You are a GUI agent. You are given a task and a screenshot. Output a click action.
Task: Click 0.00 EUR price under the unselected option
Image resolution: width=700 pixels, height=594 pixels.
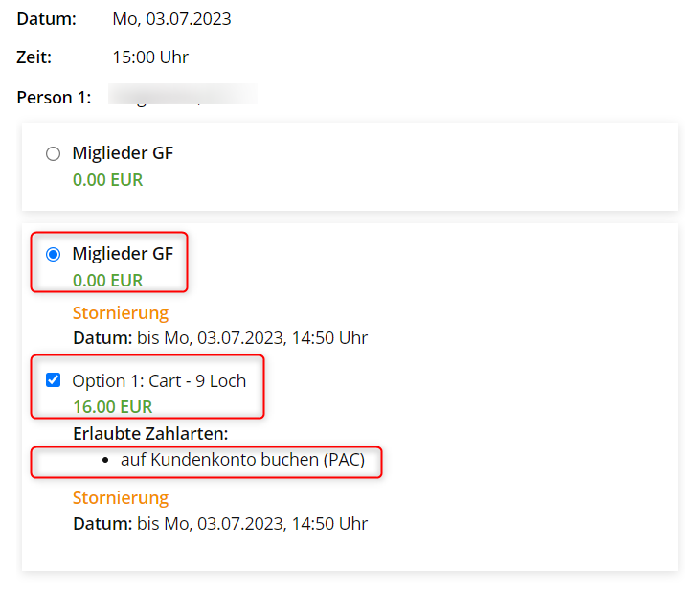coord(107,179)
